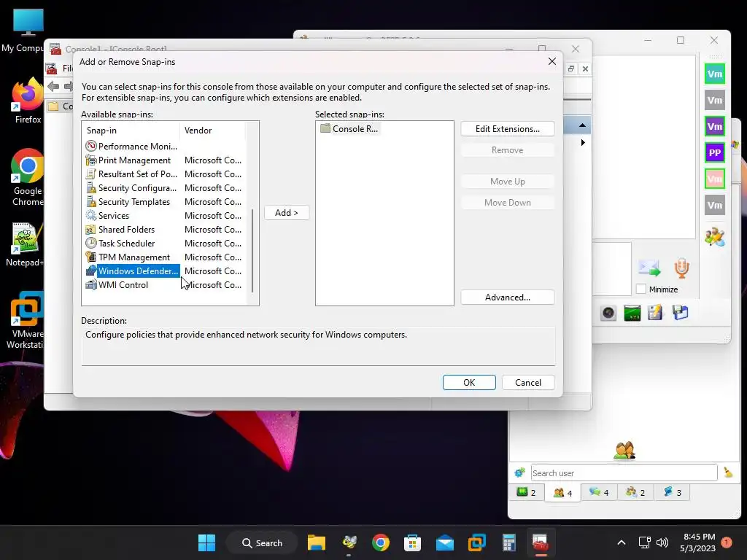Select the TPM Management snap-in
Screen dimensions: 747x560
tap(164, 257)
